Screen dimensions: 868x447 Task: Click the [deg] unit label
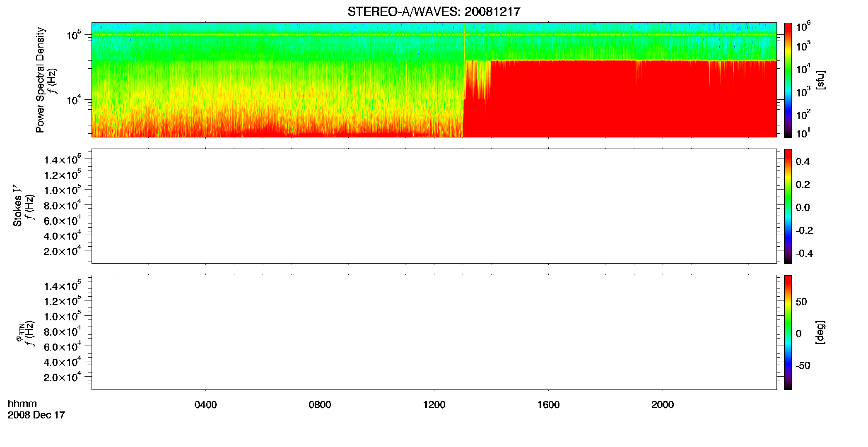[x=820, y=332]
